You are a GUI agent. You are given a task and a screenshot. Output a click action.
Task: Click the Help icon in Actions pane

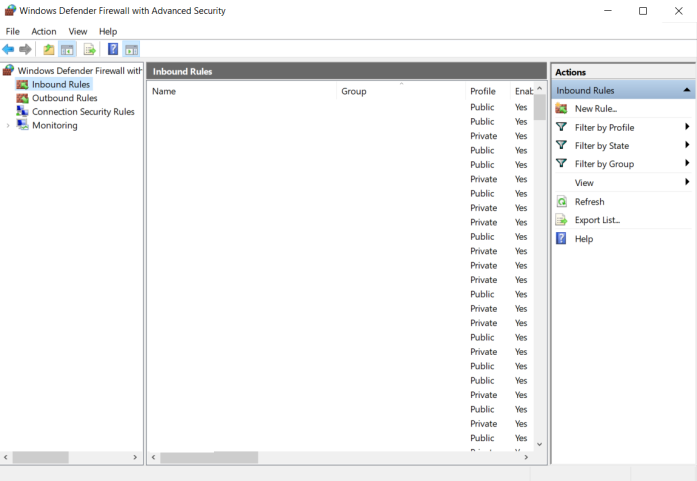click(561, 238)
